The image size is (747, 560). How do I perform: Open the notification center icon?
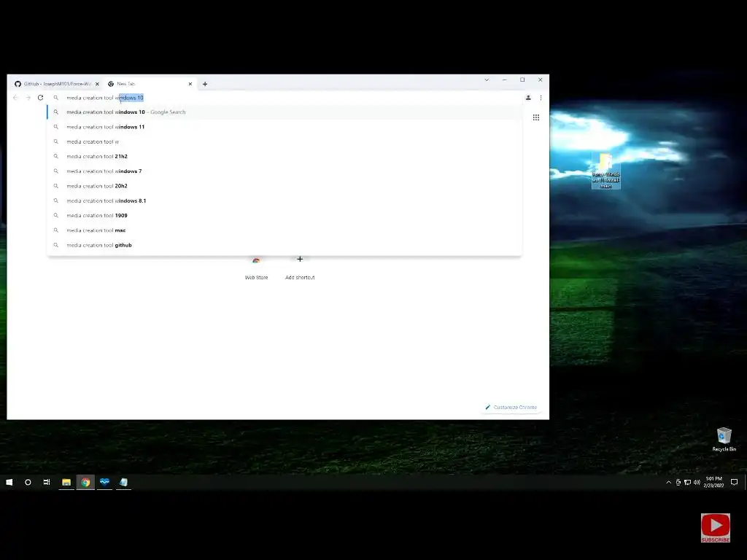coord(734,482)
